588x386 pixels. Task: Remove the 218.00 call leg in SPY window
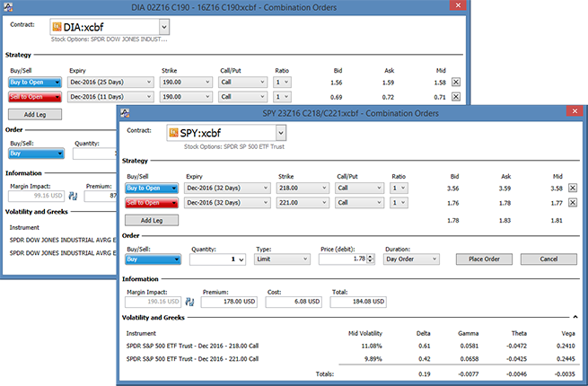click(573, 188)
